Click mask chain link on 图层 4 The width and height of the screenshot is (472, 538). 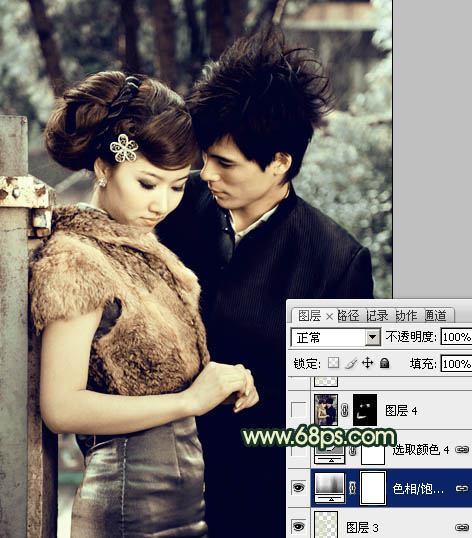[x=345, y=410]
